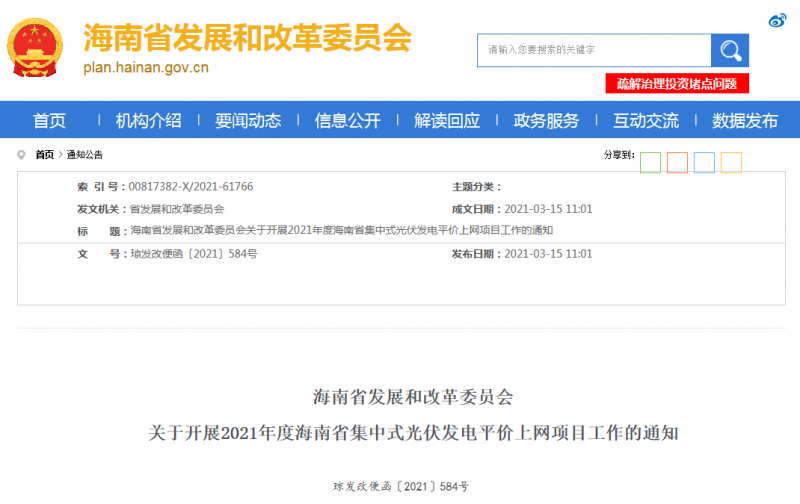Go to the 互动交流 section
The width and height of the screenshot is (800, 504).
point(646,121)
